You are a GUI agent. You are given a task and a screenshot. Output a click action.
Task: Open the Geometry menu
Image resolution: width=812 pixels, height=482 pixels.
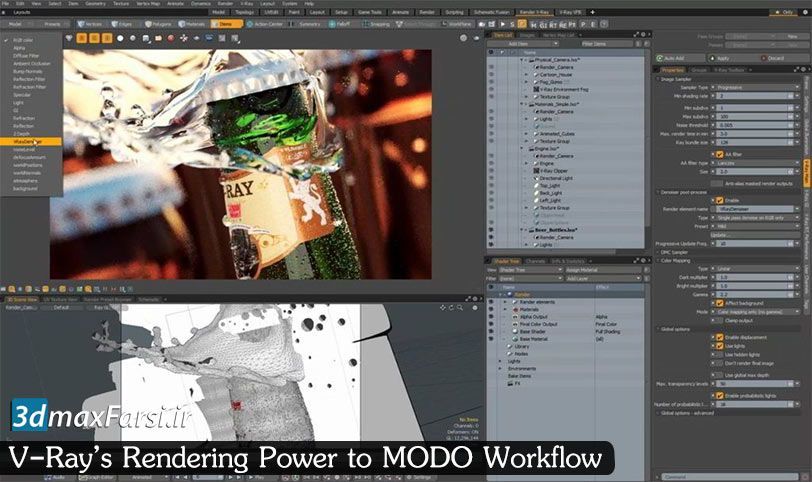(95, 4)
